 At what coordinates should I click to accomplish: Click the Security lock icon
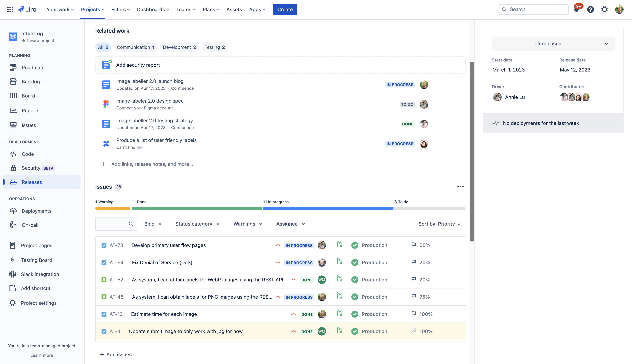click(x=13, y=168)
